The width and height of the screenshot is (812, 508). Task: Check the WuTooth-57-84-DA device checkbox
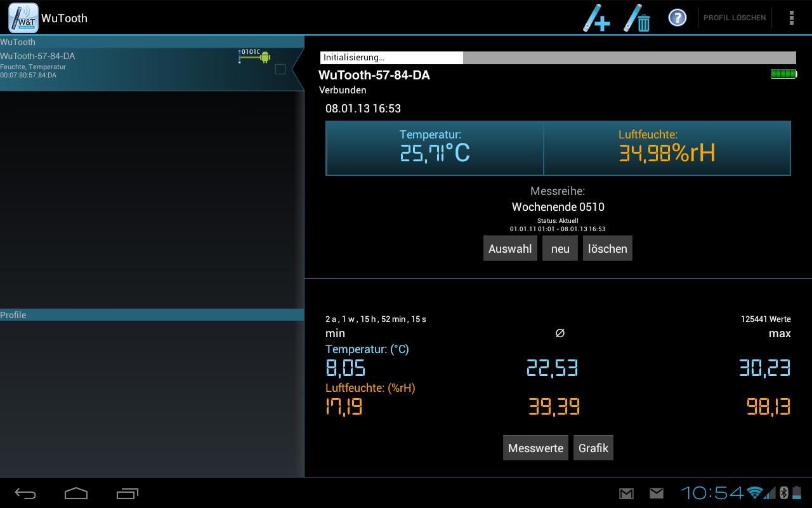pyautogui.click(x=280, y=69)
